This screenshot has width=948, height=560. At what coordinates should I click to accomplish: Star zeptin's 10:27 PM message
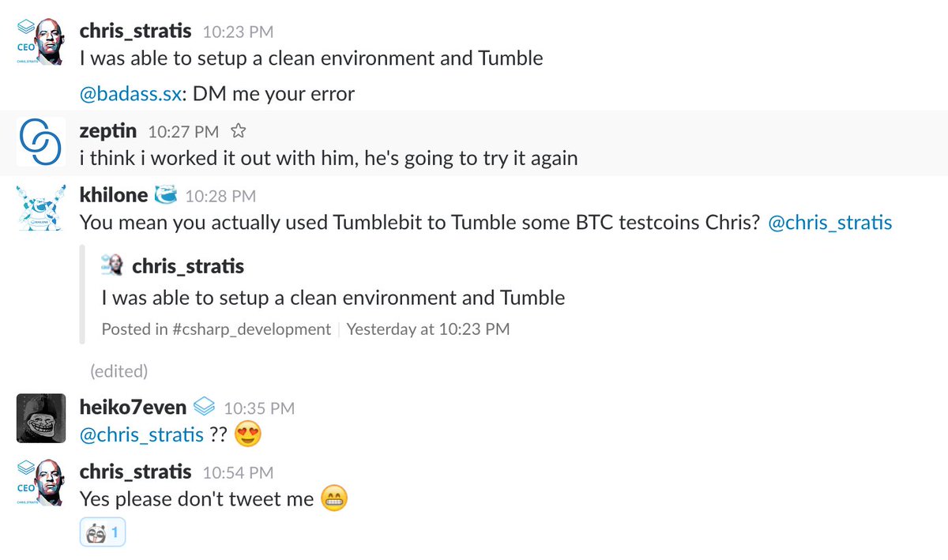click(x=237, y=131)
